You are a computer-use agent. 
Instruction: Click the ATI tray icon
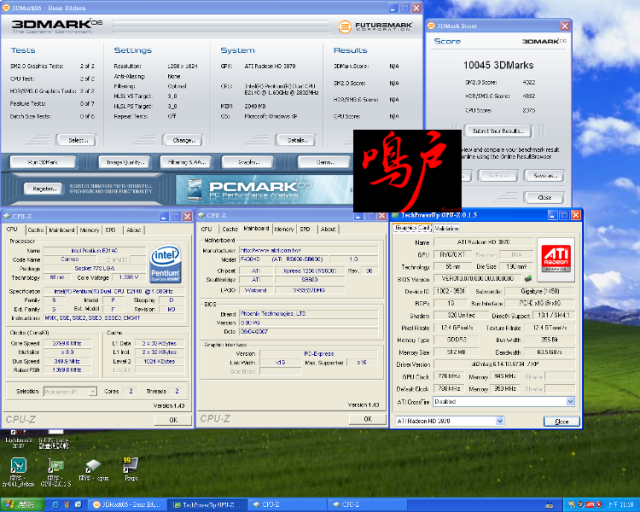pyautogui.click(x=590, y=505)
